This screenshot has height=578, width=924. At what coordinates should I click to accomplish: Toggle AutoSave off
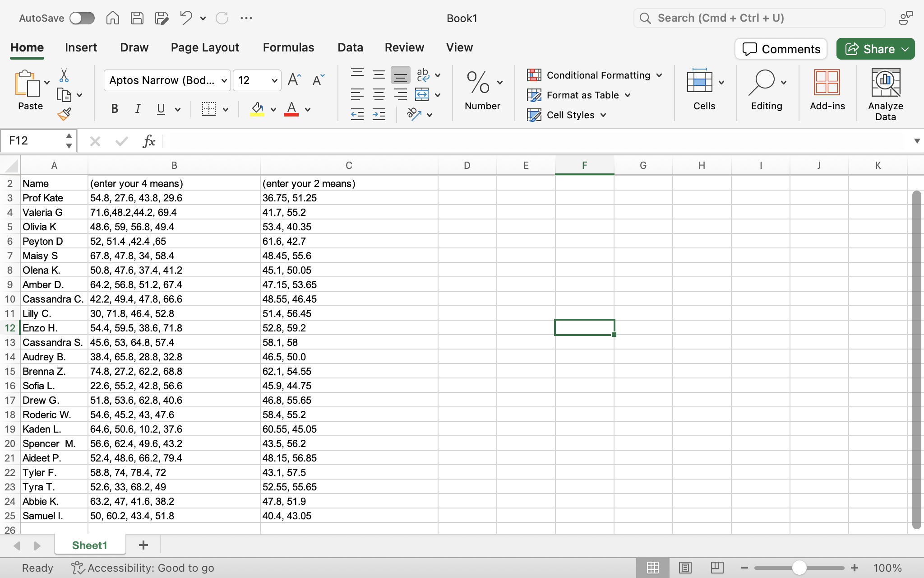point(82,18)
